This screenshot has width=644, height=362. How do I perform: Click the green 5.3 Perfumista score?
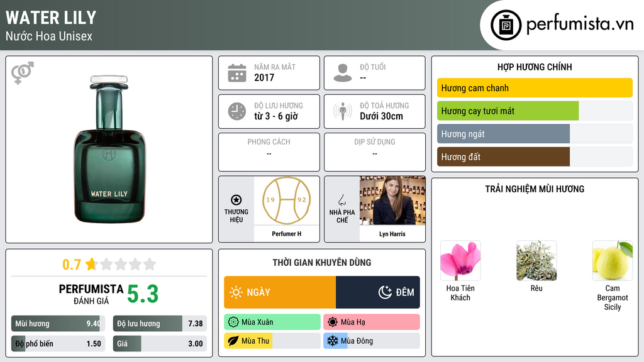point(143,294)
